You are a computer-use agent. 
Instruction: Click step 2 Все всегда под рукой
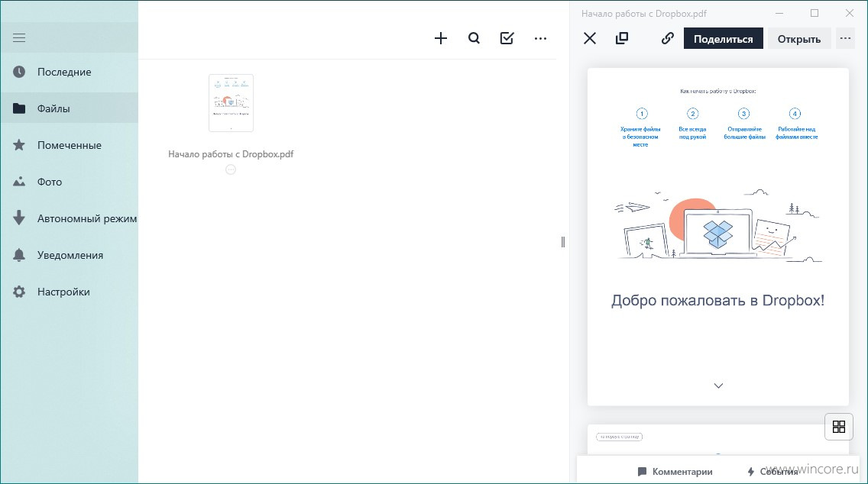tap(692, 124)
